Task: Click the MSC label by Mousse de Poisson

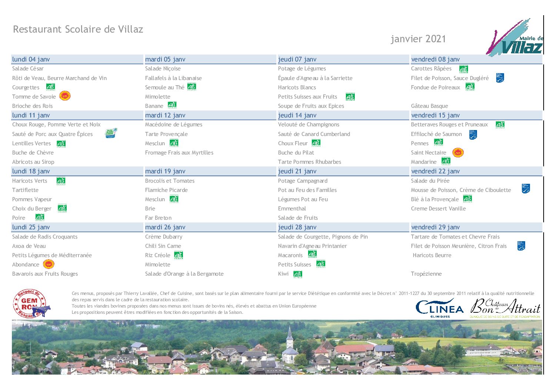Action: 526,189
